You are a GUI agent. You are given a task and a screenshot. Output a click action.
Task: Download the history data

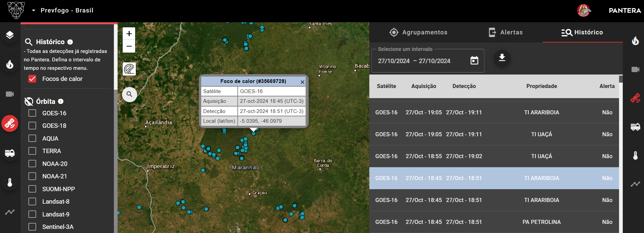(x=502, y=58)
